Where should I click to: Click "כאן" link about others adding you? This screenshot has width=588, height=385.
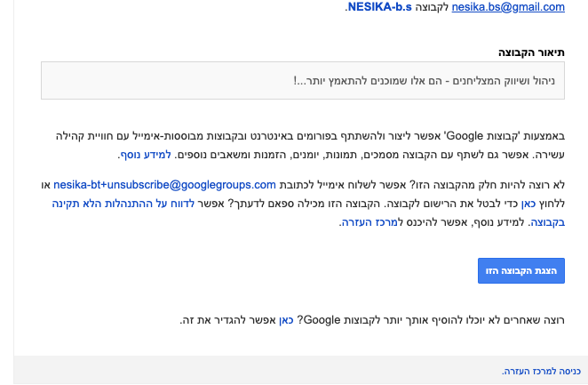pyautogui.click(x=286, y=319)
